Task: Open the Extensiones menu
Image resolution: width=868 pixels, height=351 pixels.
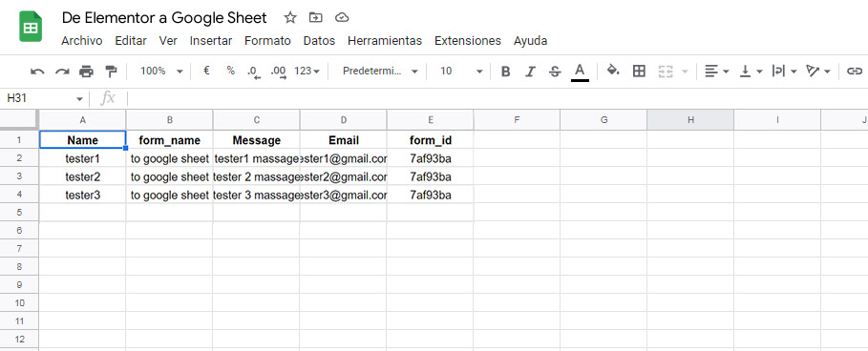Action: (x=468, y=41)
